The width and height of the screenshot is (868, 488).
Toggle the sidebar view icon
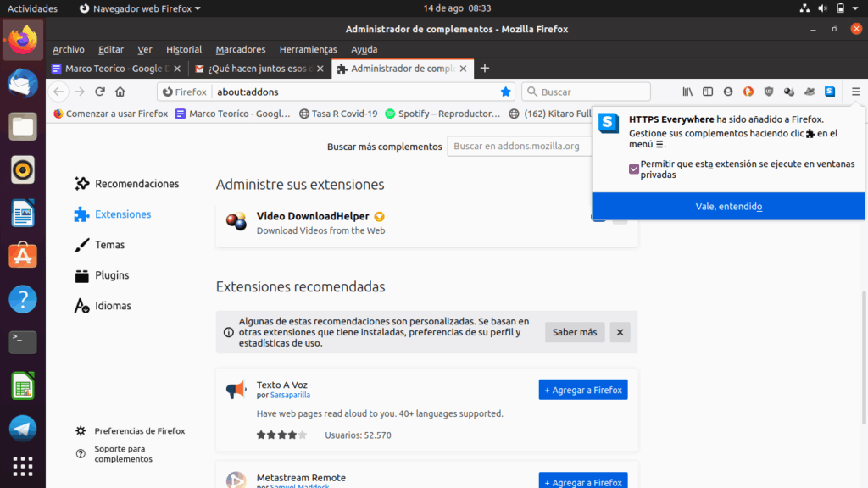(708, 91)
